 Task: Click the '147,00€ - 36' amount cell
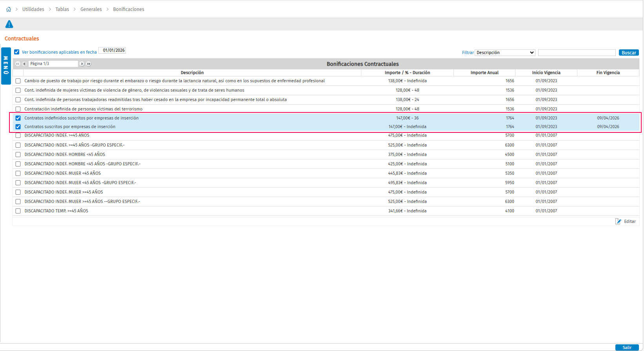(x=407, y=118)
